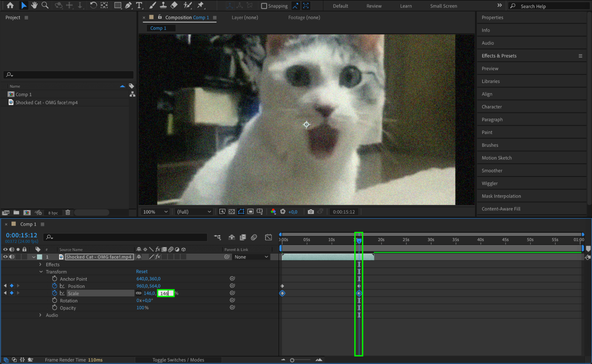Image resolution: width=592 pixels, height=364 pixels.
Task: Open the 100% magnification dropdown
Action: 155,212
